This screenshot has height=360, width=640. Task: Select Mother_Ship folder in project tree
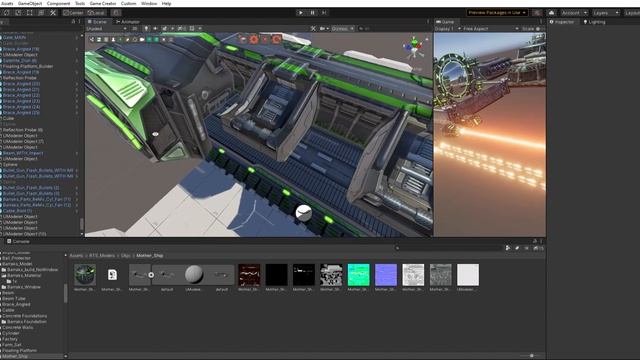click(15, 356)
